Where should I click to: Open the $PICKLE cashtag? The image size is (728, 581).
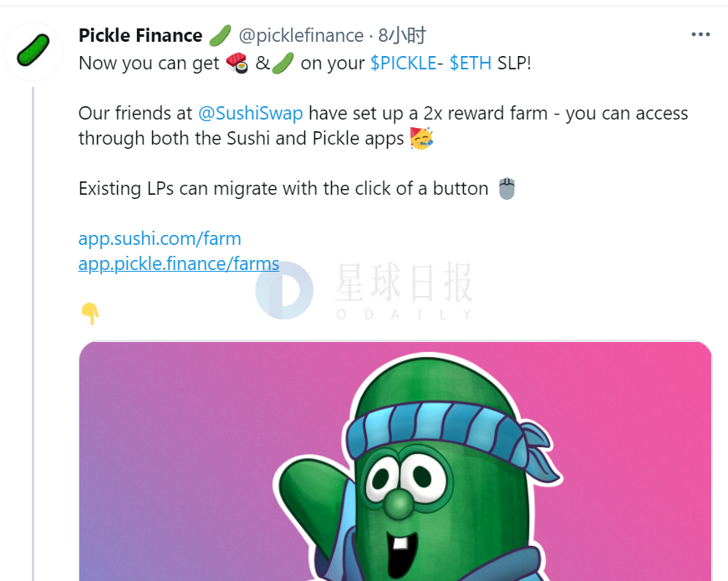pyautogui.click(x=403, y=64)
